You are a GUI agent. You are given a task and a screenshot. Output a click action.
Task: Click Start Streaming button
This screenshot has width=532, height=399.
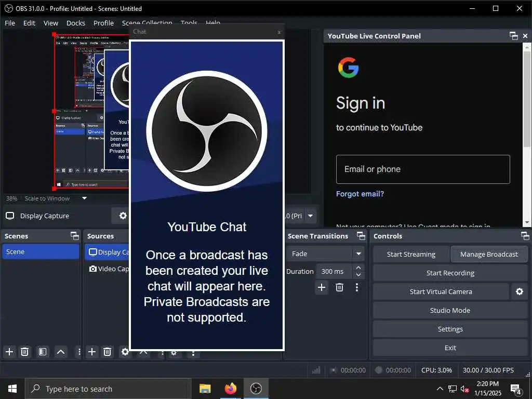[411, 254]
